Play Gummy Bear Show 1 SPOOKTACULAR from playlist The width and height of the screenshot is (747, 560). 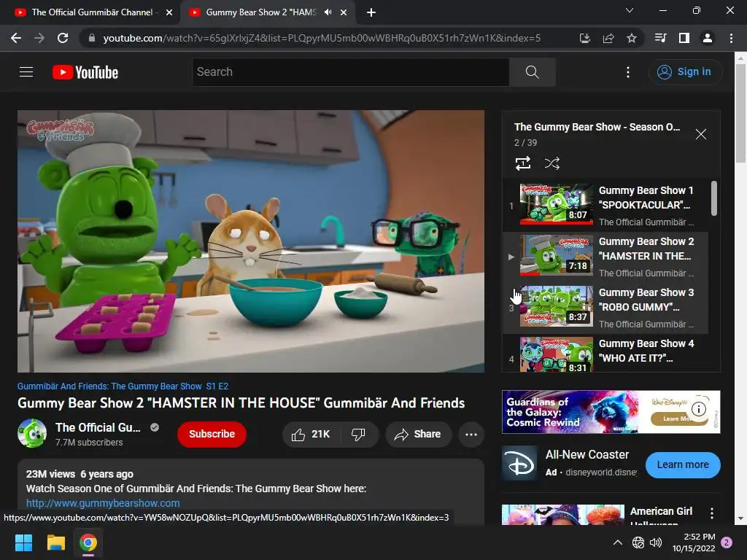605,206
